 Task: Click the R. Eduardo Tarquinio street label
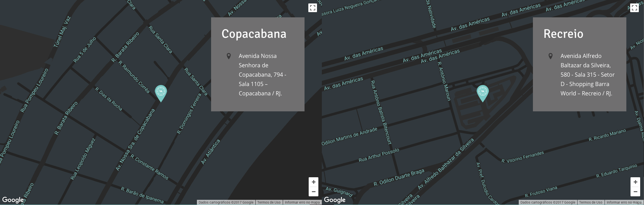(616, 171)
